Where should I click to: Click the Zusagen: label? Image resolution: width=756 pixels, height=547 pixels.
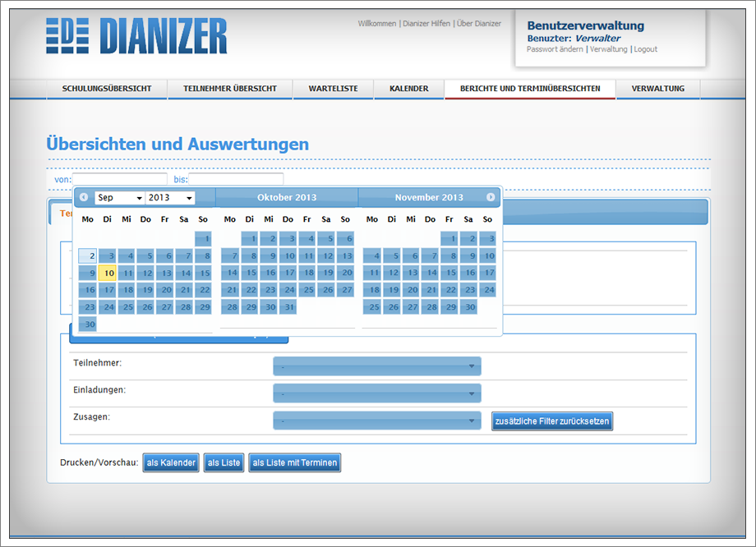pyautogui.click(x=91, y=417)
